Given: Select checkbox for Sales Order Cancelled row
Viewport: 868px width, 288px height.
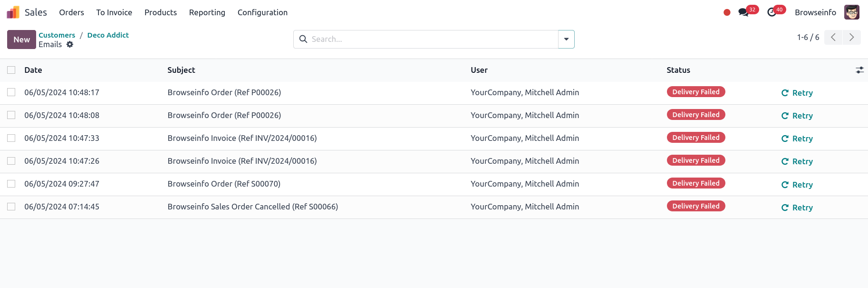Looking at the screenshot, I should (11, 207).
